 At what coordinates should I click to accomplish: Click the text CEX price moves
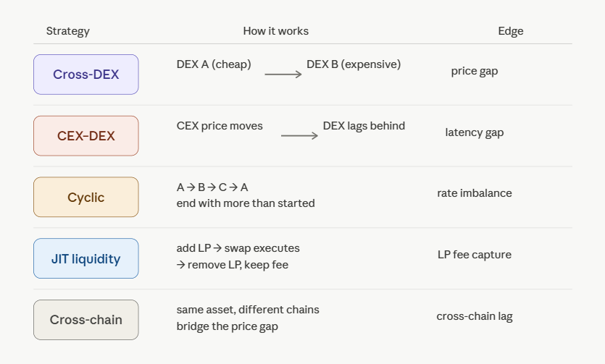click(x=220, y=126)
